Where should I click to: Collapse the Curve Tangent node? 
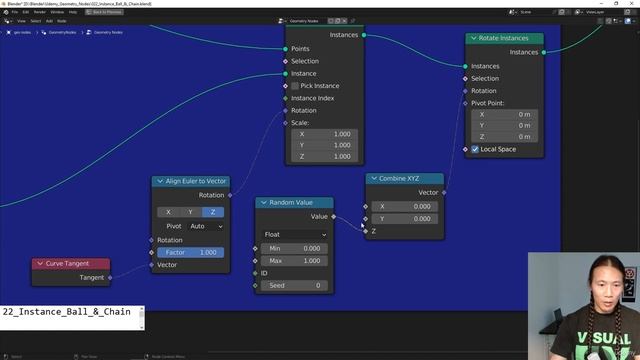(40, 264)
